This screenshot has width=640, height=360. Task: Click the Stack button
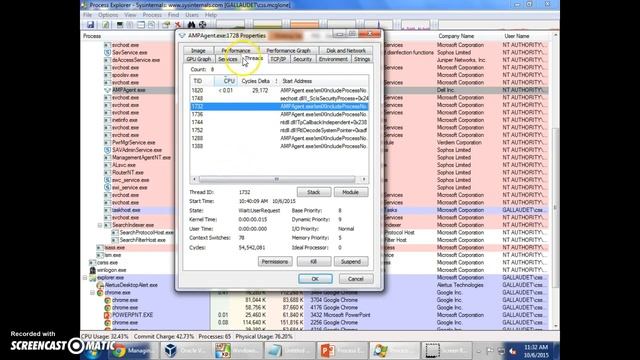click(x=313, y=192)
